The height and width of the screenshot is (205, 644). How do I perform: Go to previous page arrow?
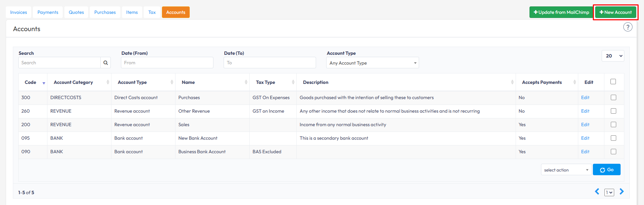pos(597,191)
